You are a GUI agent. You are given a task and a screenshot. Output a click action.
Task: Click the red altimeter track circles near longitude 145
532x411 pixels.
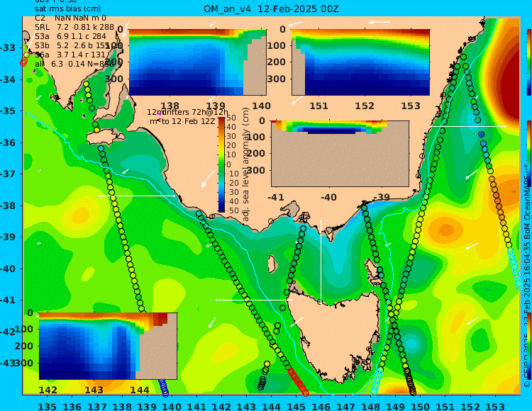[x=298, y=382]
